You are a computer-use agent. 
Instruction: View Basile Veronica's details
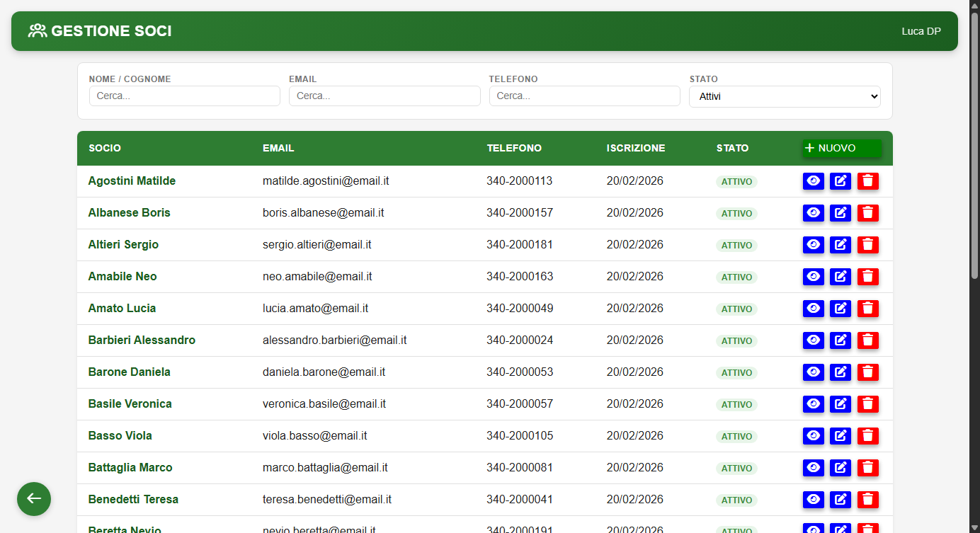click(x=814, y=404)
